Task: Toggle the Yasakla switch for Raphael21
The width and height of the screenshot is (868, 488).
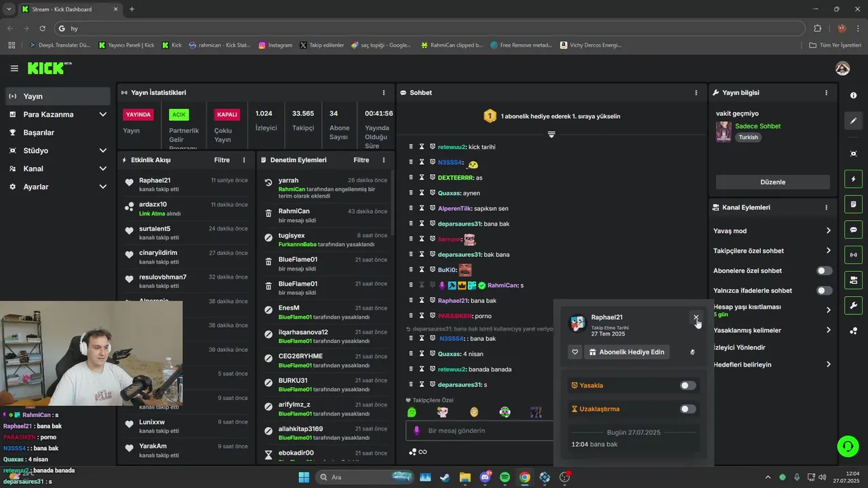Action: pyautogui.click(x=688, y=386)
